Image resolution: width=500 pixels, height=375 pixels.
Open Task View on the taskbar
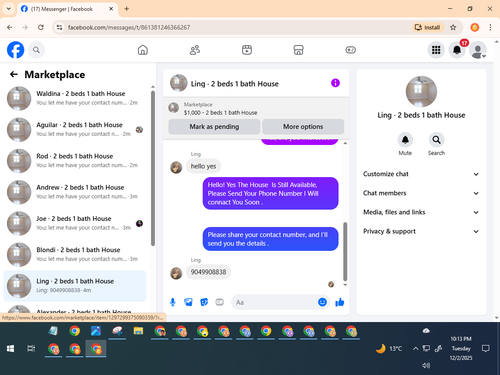point(31,349)
